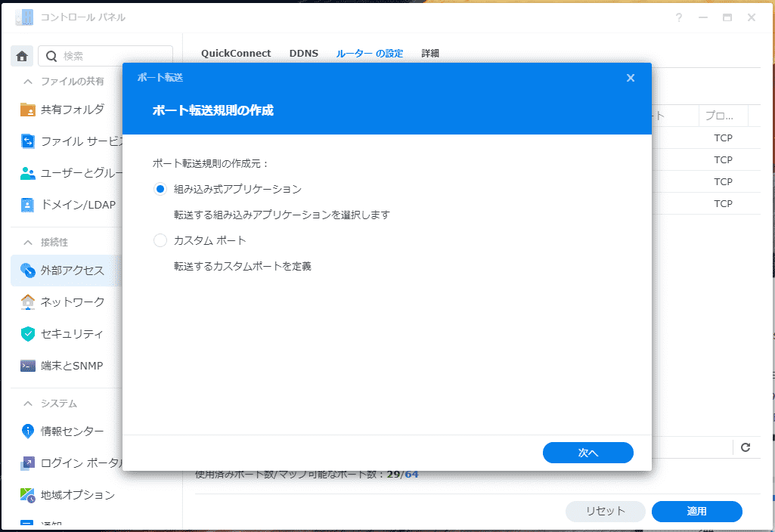Open 共有フォルダ via its folder icon
775x532 pixels.
pyautogui.click(x=28, y=109)
